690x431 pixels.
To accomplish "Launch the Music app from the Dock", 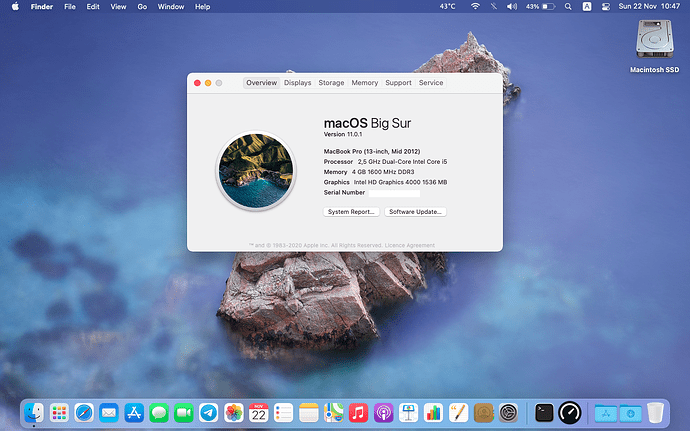I will tap(359, 413).
